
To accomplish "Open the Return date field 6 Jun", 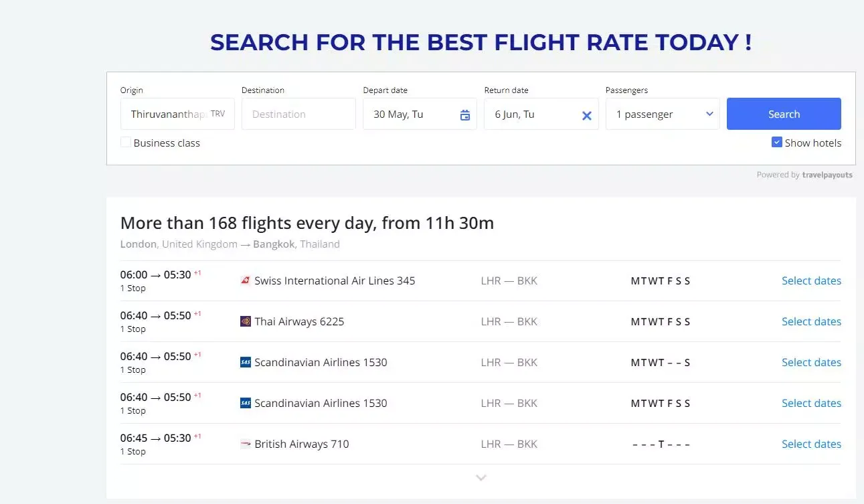I will click(x=541, y=114).
